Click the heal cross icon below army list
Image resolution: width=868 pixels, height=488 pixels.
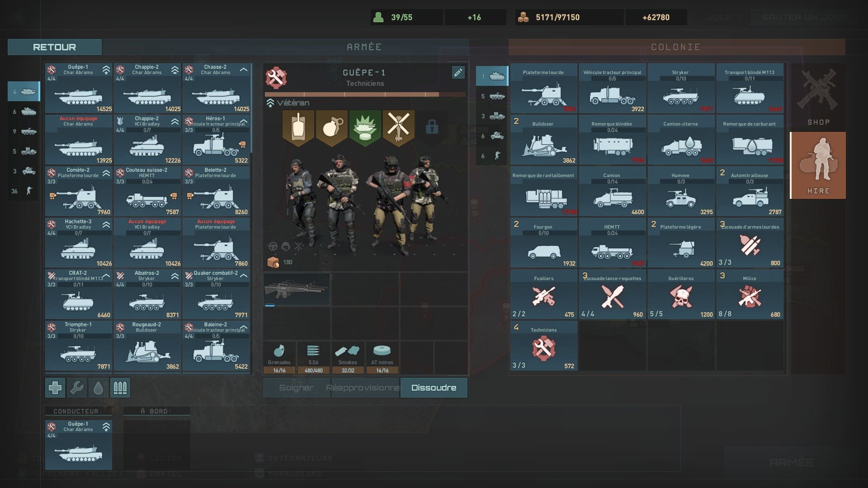click(x=55, y=388)
